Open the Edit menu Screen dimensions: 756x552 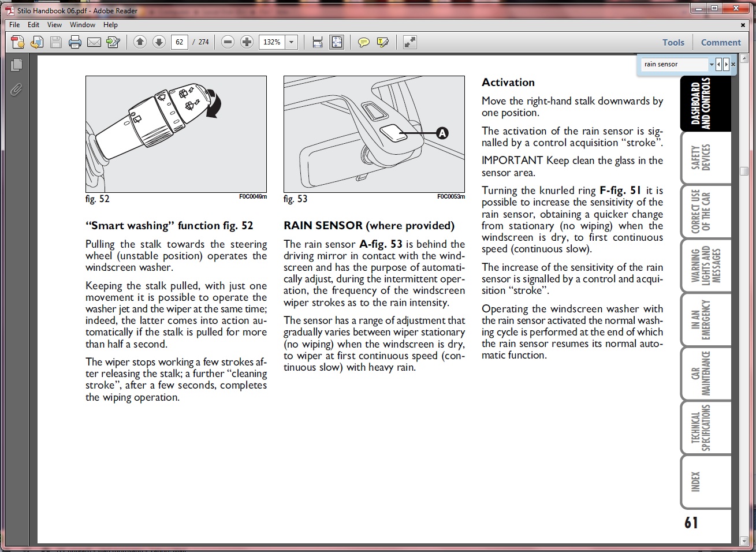tap(33, 25)
